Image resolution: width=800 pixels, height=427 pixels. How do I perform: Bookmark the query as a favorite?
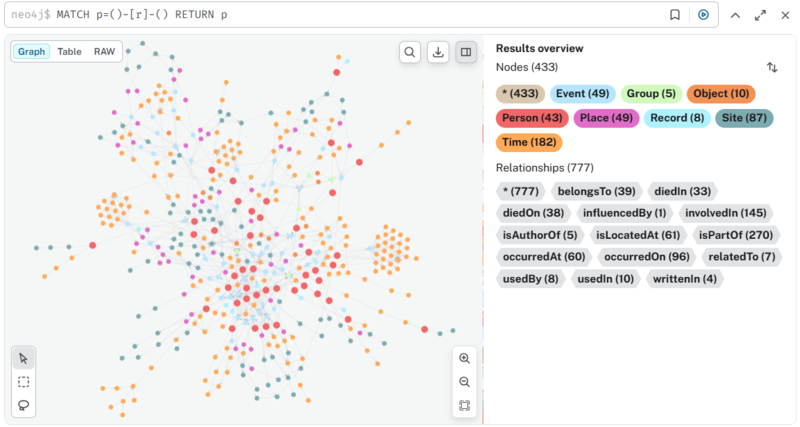pyautogui.click(x=675, y=15)
